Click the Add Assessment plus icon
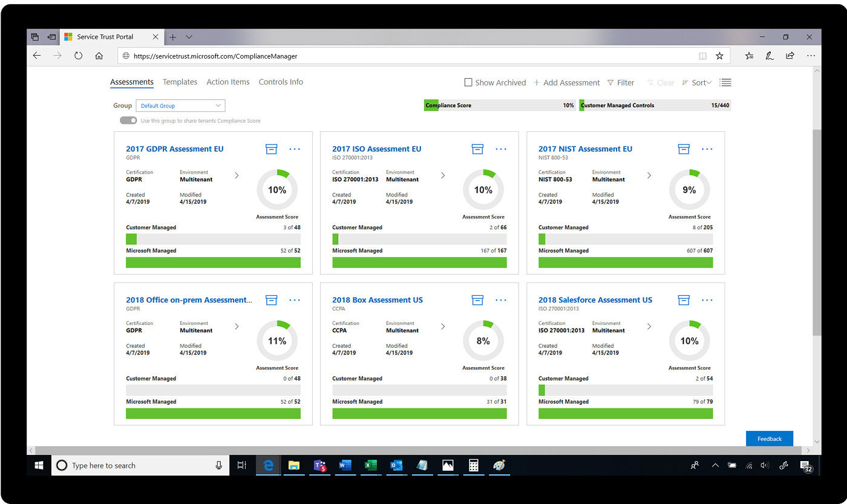This screenshot has width=847, height=504. [x=537, y=82]
